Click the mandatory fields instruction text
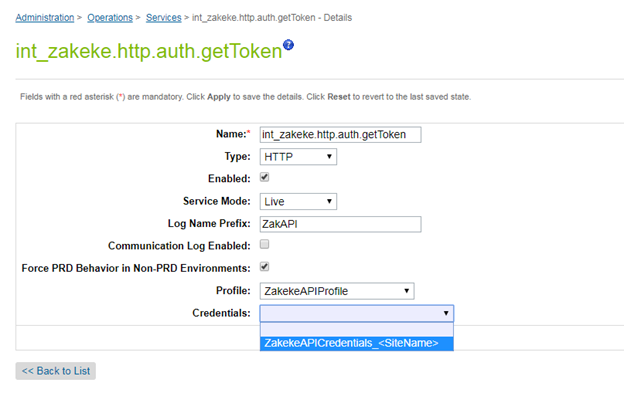 tap(246, 97)
